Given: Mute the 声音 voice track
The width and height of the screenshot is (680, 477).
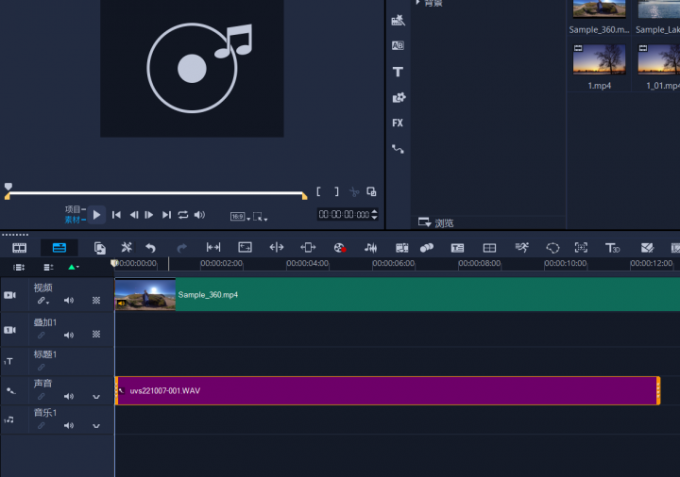Looking at the screenshot, I should click(69, 396).
